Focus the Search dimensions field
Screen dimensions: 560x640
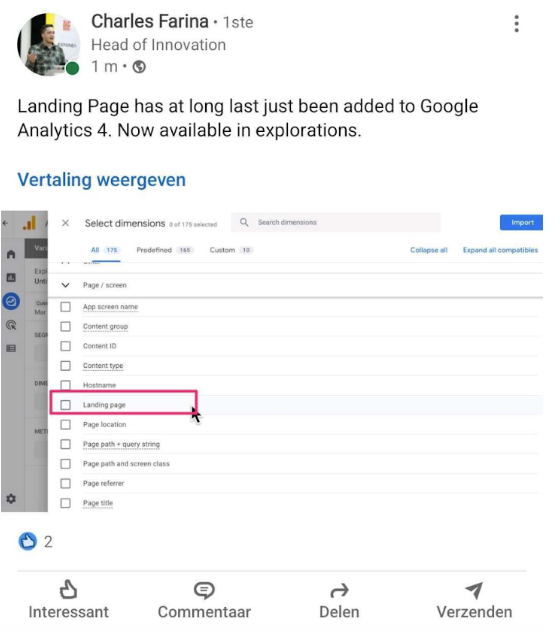pos(336,222)
